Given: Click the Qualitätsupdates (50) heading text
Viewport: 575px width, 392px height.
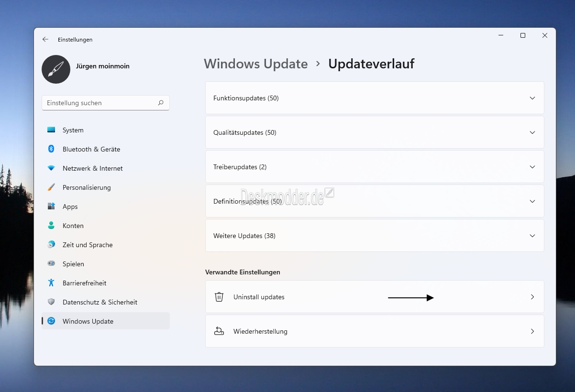Looking at the screenshot, I should (245, 132).
